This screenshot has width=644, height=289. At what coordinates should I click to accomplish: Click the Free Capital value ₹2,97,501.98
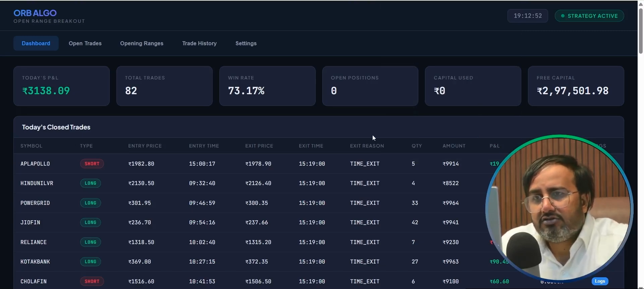(573, 91)
